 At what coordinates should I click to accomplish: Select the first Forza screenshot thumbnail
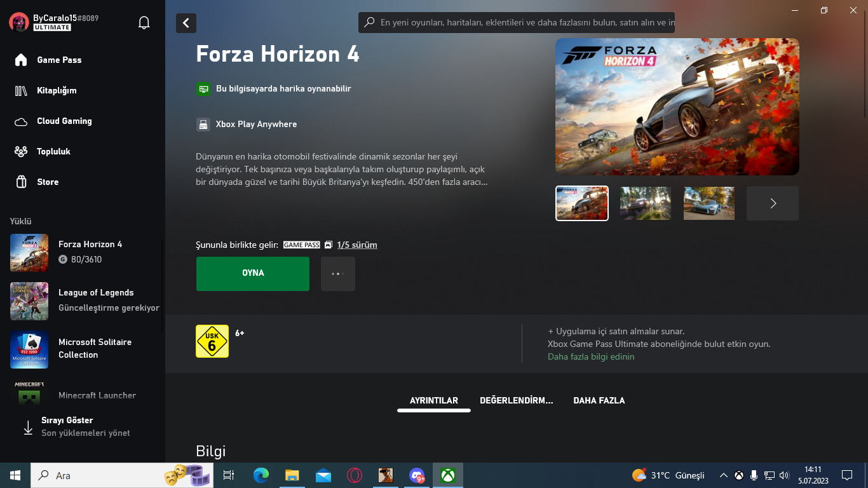(582, 203)
